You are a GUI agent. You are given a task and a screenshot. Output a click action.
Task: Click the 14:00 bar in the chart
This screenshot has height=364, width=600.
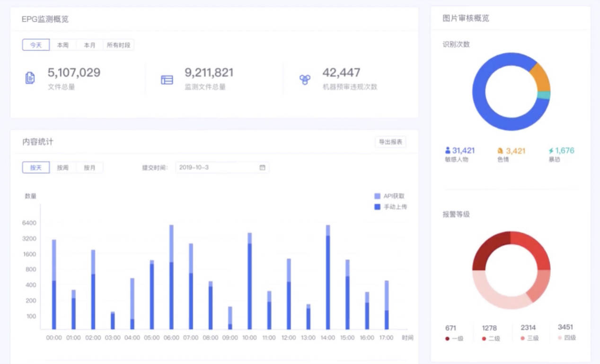coord(328,277)
